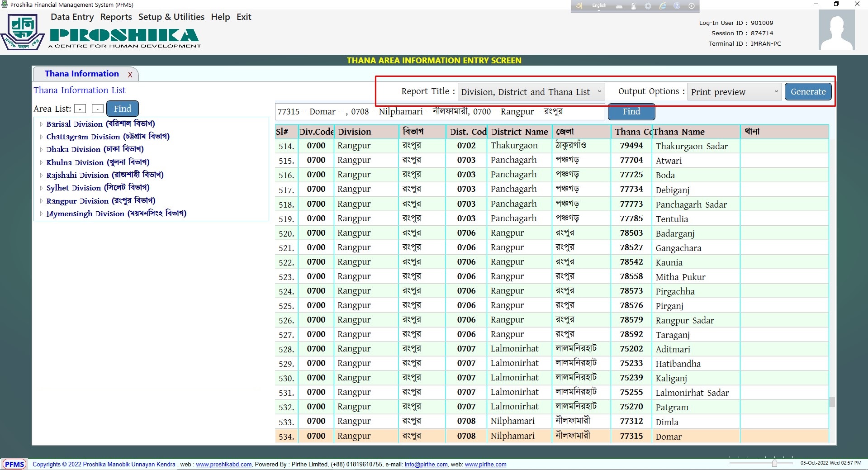The image size is (868, 470).
Task: Expand the Dhaka Division tree node
Action: (x=41, y=149)
